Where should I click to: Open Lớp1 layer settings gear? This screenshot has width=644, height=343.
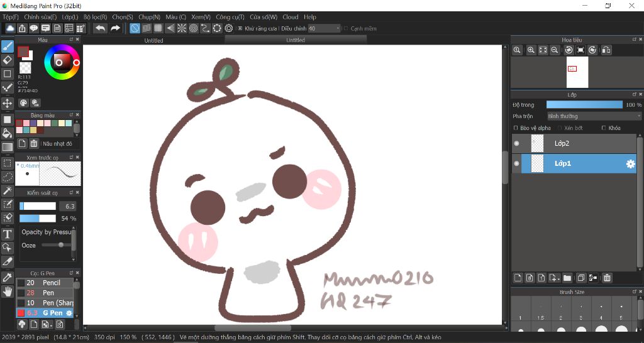pos(630,164)
